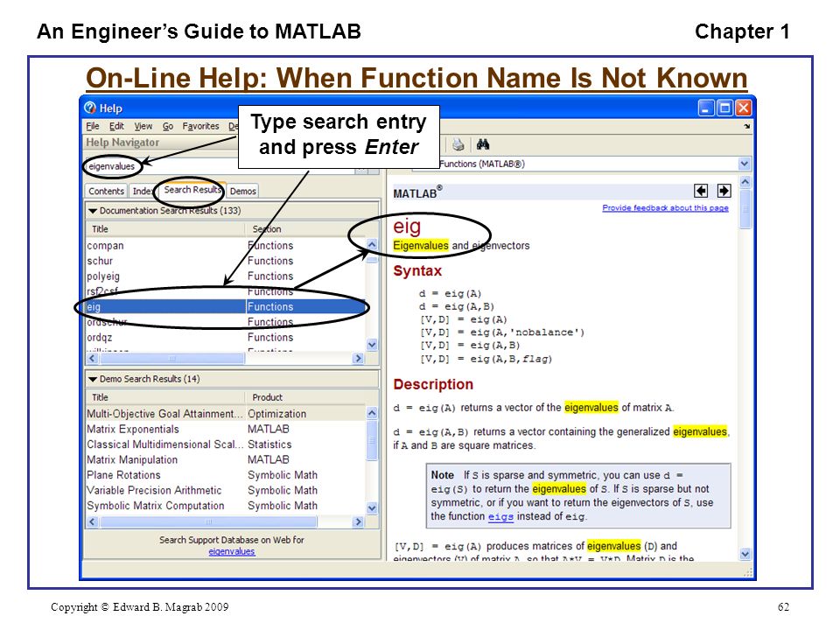This screenshot has width=840, height=630.
Task: Open the Favorites menu
Action: (x=200, y=126)
